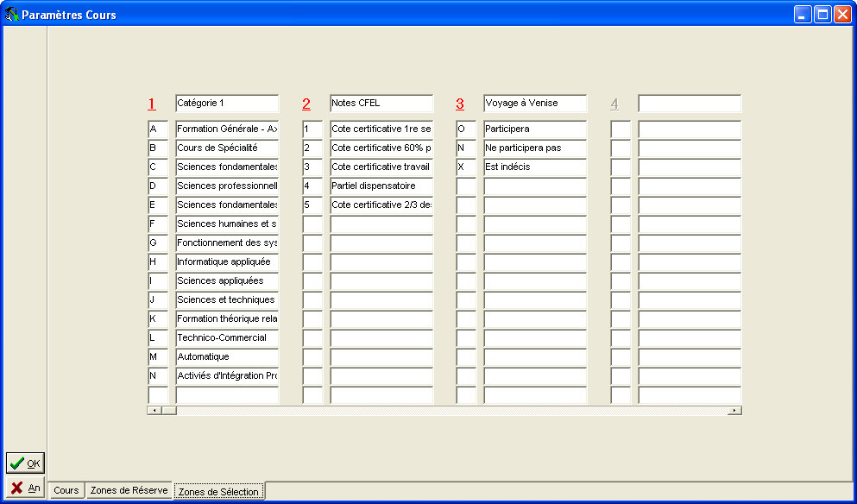Screen dimensions: 857x504
Task: Select the Zones de Sélection tab
Action: (218, 491)
